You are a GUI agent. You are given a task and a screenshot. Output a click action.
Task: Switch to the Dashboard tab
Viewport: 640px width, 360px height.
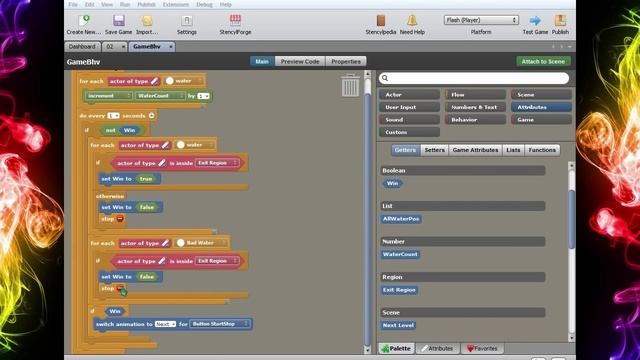(x=82, y=47)
